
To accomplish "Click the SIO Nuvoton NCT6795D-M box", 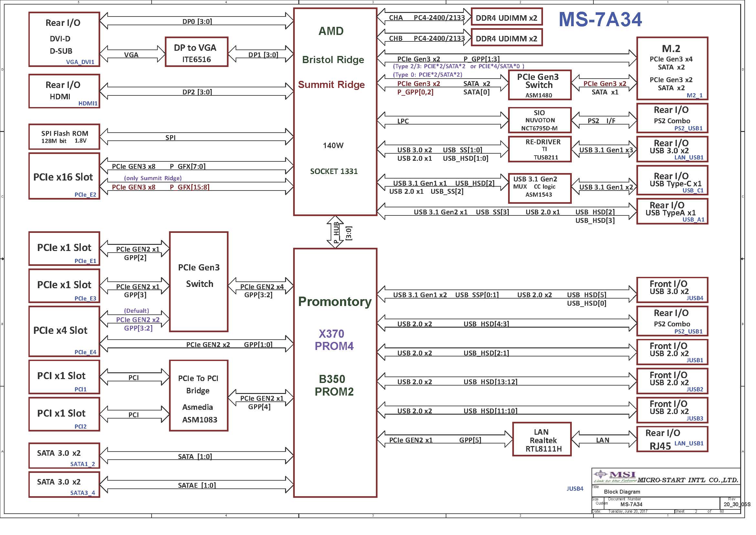I will (539, 120).
